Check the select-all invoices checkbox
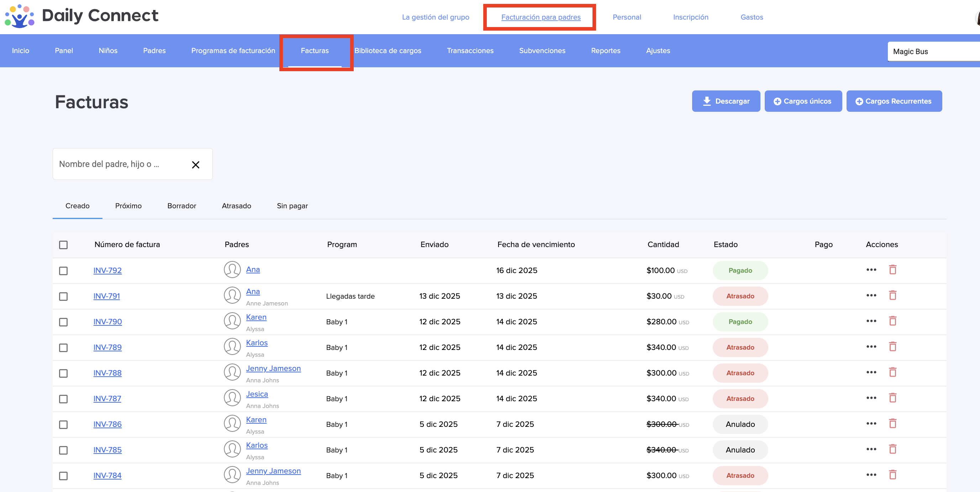Viewport: 980px width, 492px height. click(63, 245)
